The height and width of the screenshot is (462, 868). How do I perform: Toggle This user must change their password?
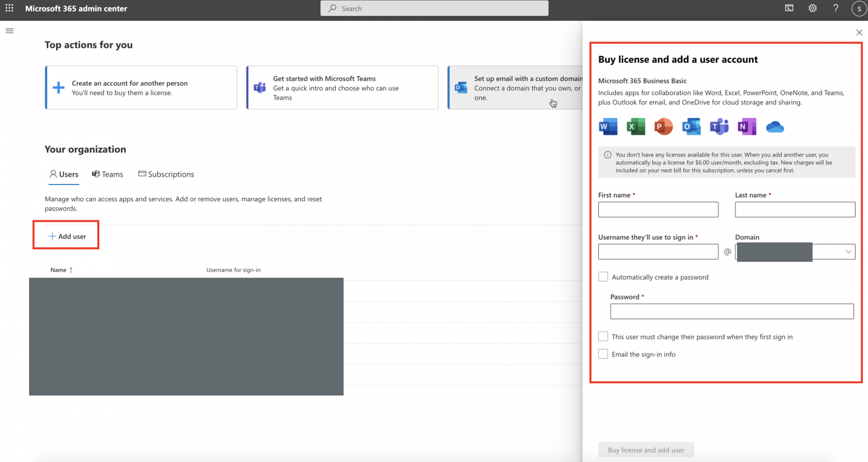(603, 336)
